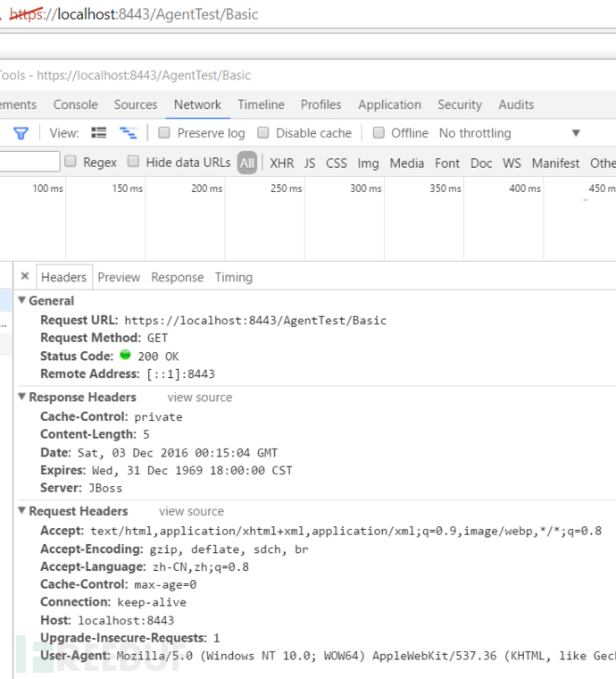Click the green status code indicator
Viewport: 616px width, 679px height.
[125, 355]
